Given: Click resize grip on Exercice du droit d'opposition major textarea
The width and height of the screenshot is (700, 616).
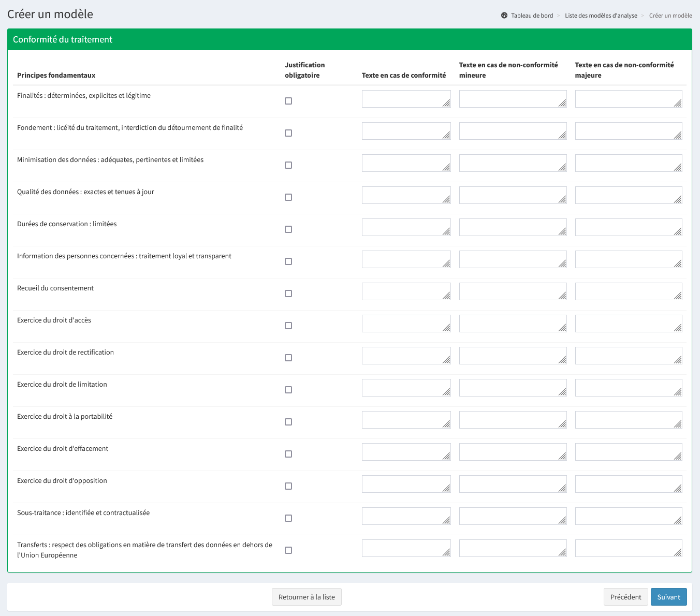Looking at the screenshot, I should click(678, 489).
